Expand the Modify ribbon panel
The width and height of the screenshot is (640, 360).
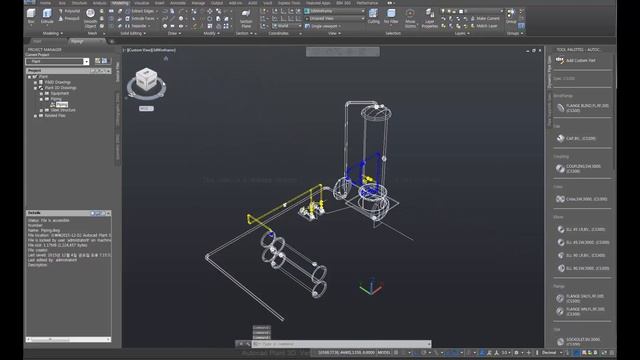coord(211,33)
